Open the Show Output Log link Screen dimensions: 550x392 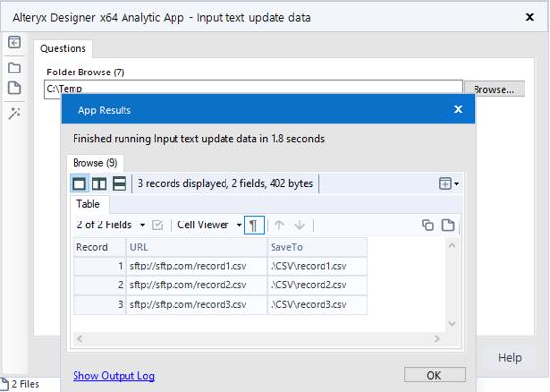tap(114, 376)
